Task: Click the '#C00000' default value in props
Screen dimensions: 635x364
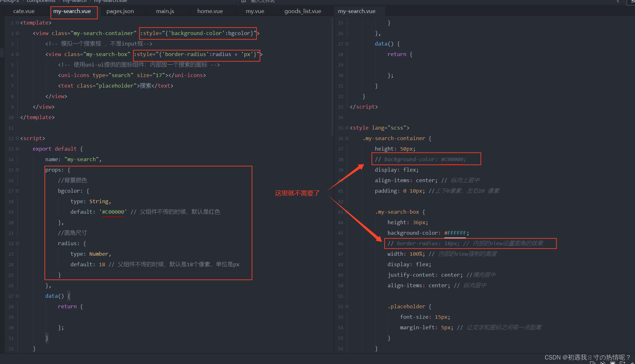Action: pyautogui.click(x=113, y=212)
